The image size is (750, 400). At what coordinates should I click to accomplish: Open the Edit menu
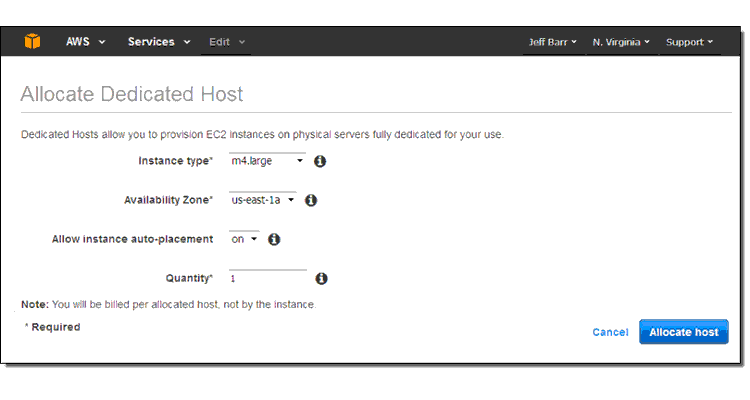pos(227,42)
